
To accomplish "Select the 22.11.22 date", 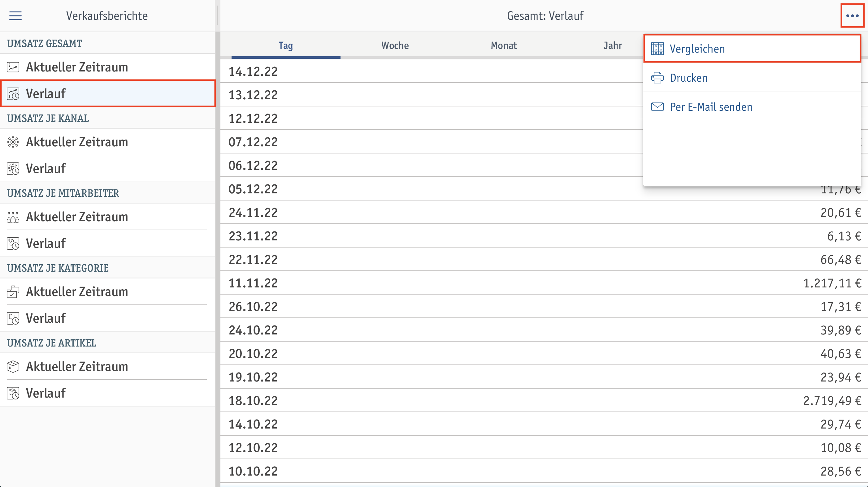I will tap(253, 260).
